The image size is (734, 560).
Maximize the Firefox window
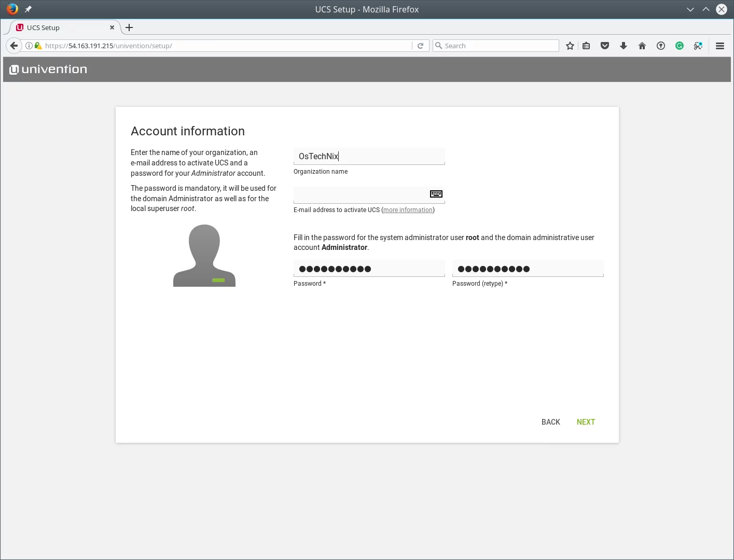(706, 9)
